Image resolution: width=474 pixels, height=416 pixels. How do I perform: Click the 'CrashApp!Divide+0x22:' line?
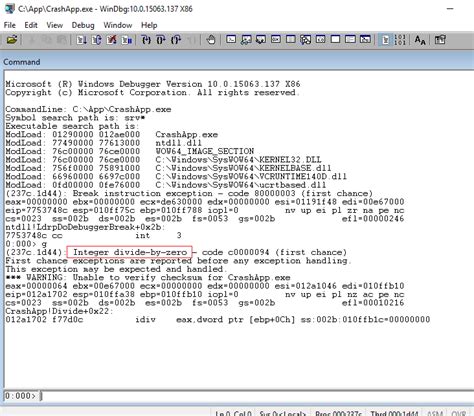pos(59,311)
